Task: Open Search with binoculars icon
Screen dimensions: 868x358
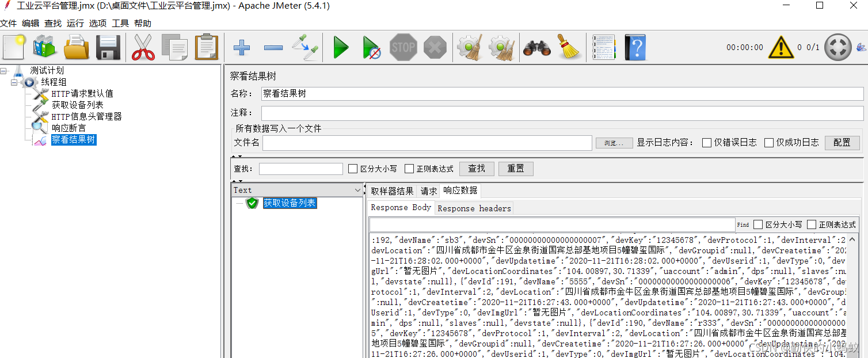Action: [537, 47]
